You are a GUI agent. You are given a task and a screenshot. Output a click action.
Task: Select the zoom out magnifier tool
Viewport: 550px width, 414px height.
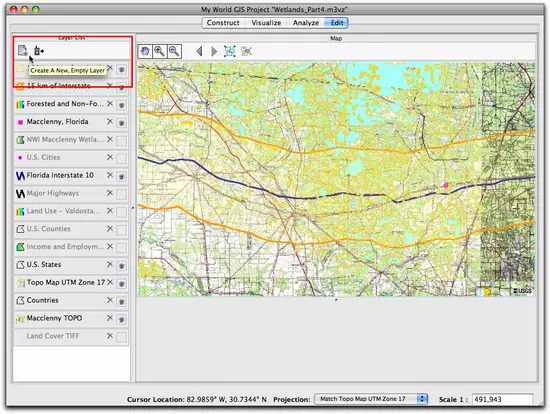(x=174, y=52)
